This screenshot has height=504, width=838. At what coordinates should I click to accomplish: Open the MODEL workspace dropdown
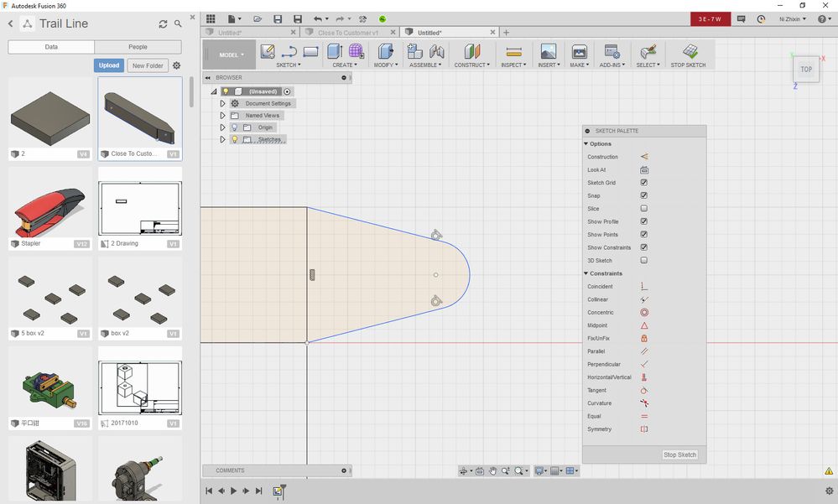coord(232,55)
